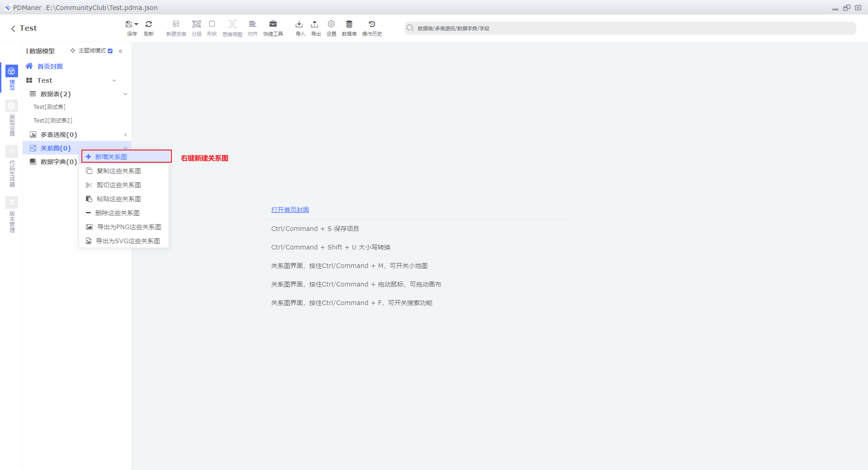Open the save dropdown arrow next to 保存

pyautogui.click(x=136, y=24)
